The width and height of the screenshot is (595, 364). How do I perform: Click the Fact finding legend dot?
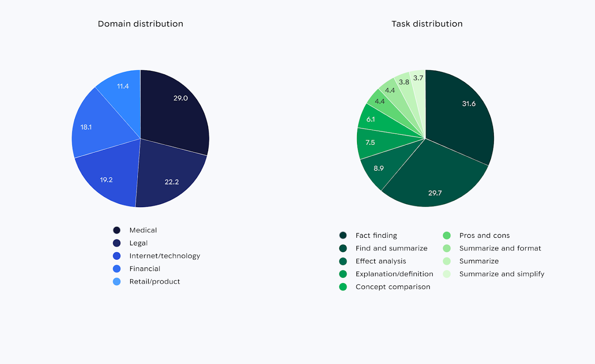tap(343, 235)
